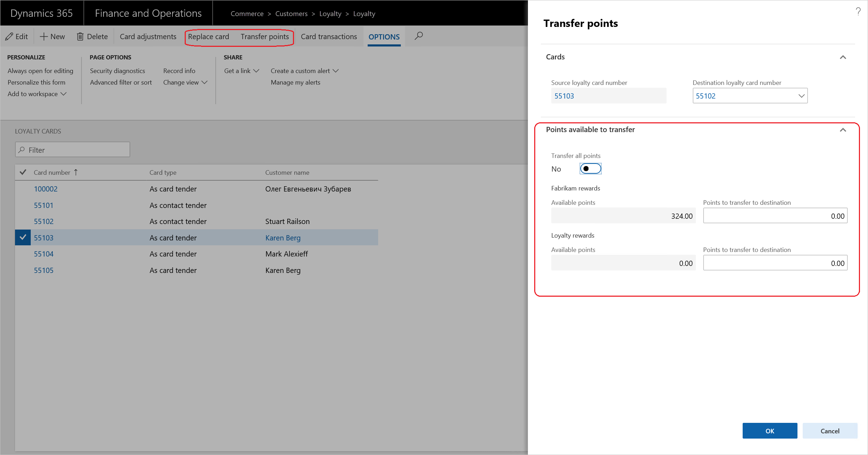Toggle the Transfer all points switch
The height and width of the screenshot is (455, 868).
click(590, 168)
